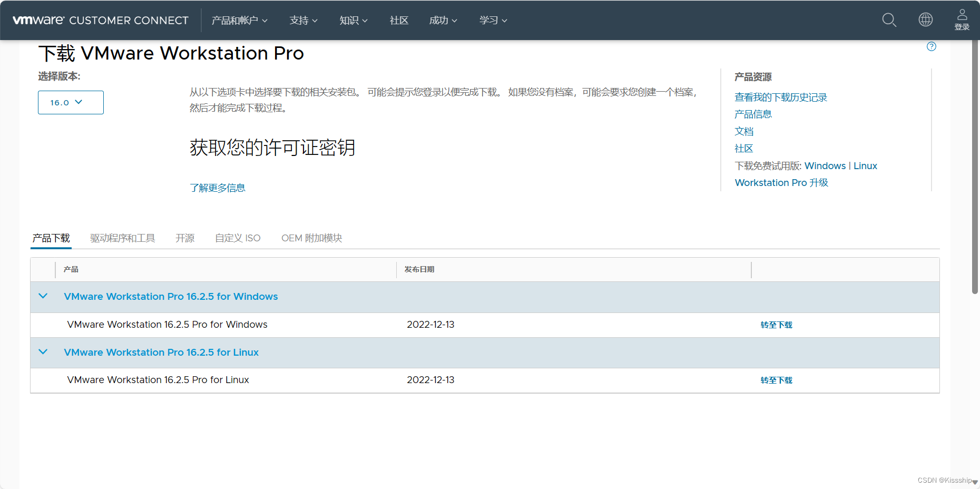Click 'VMware Workstation 16.2.5 Pro for Windows' row text
The height and width of the screenshot is (489, 980).
click(167, 325)
